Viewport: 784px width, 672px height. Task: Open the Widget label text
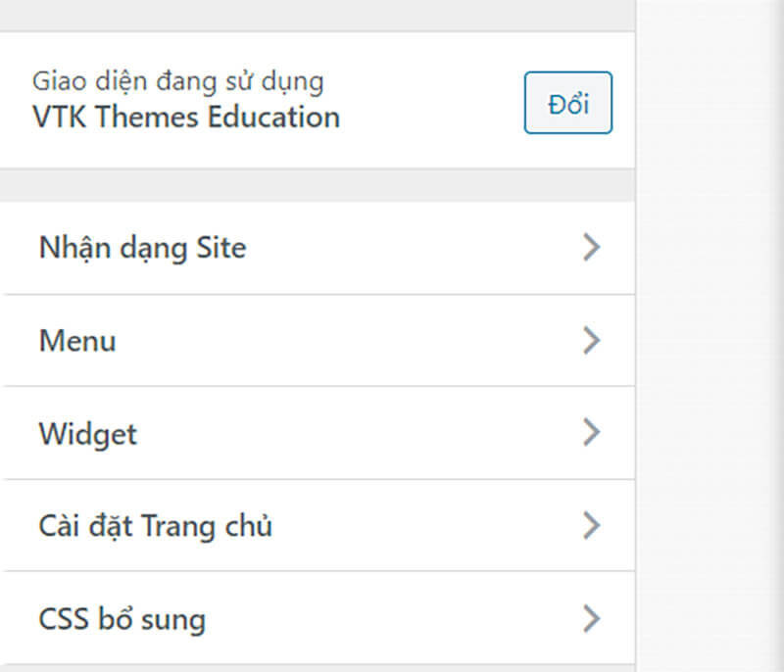(x=88, y=433)
